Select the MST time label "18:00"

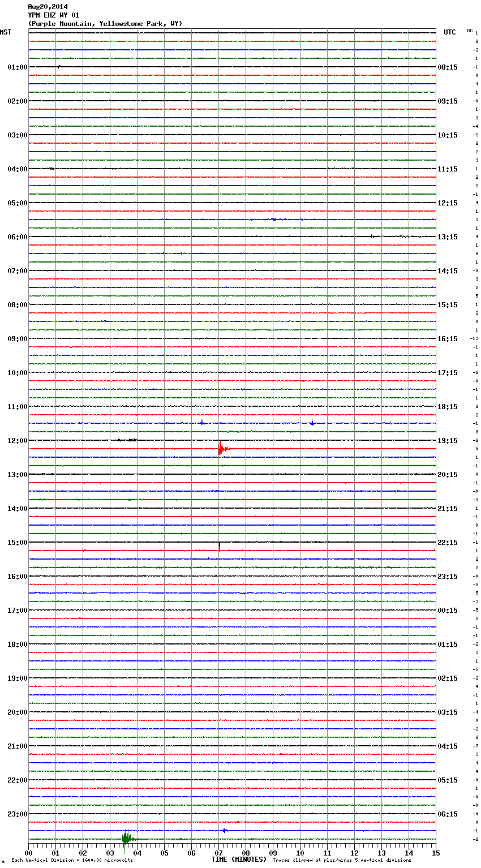point(18,644)
